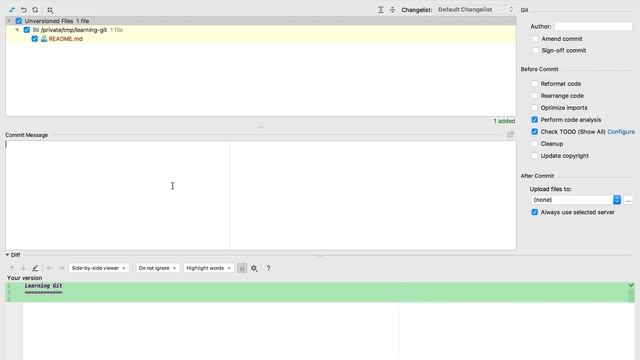Click the Rollback (undo arrow) toolbar icon
Screen dimensions: 640x360
pos(24,10)
